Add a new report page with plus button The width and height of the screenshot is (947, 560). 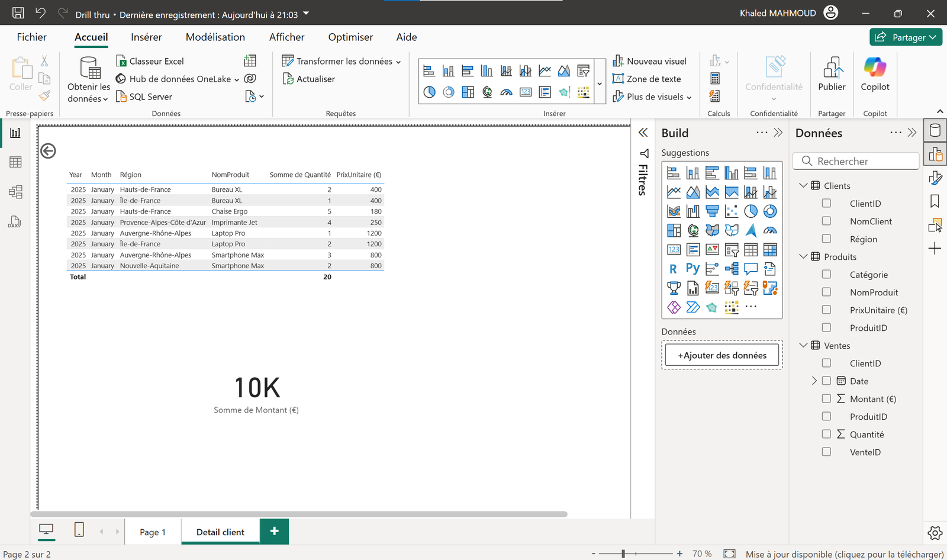(x=275, y=531)
